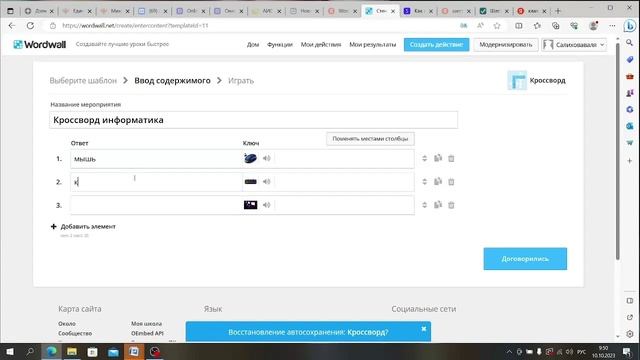Open browser split screen icon
Screen dimensions: 640x360
(519, 26)
